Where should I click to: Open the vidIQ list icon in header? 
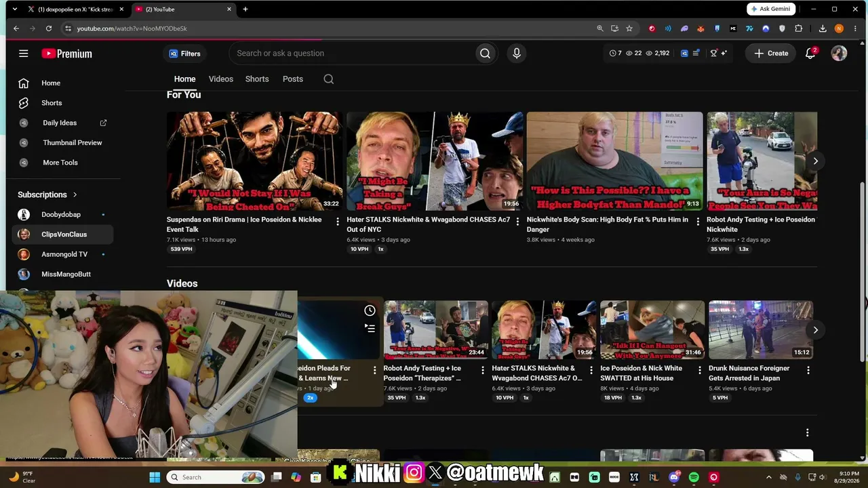click(696, 54)
